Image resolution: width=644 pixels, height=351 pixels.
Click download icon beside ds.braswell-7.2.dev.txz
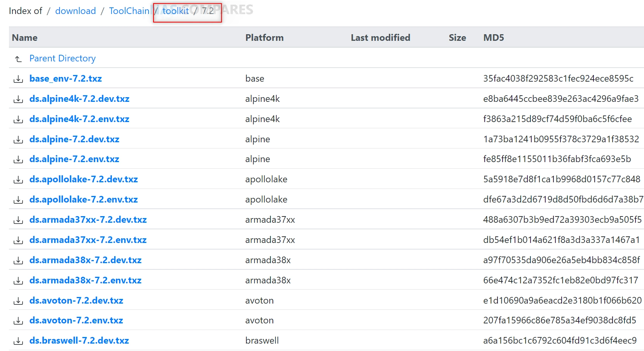coord(18,341)
